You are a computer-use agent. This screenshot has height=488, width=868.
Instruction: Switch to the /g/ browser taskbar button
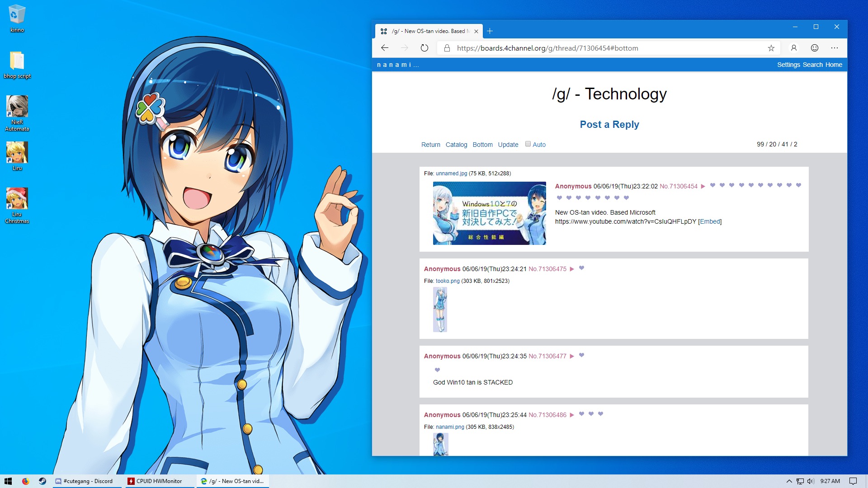233,481
